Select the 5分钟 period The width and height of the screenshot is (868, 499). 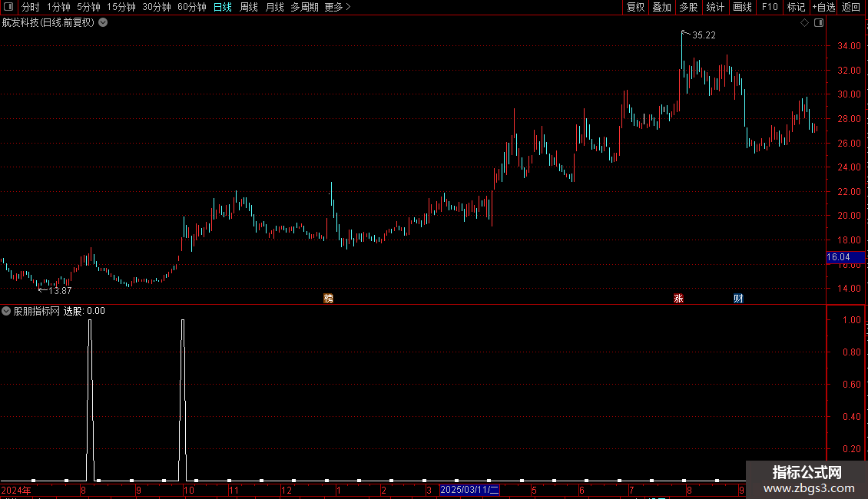88,7
